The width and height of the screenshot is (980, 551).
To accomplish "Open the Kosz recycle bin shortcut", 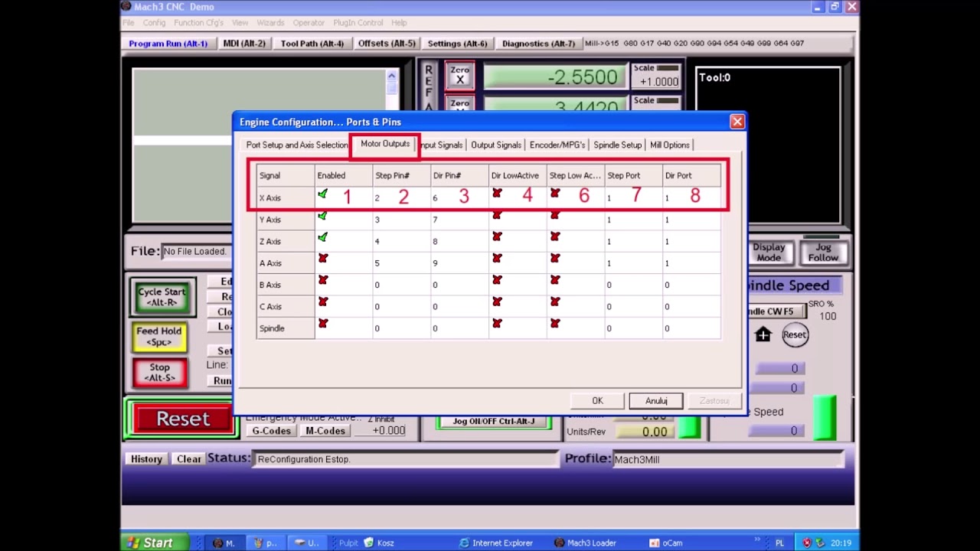I will [379, 543].
